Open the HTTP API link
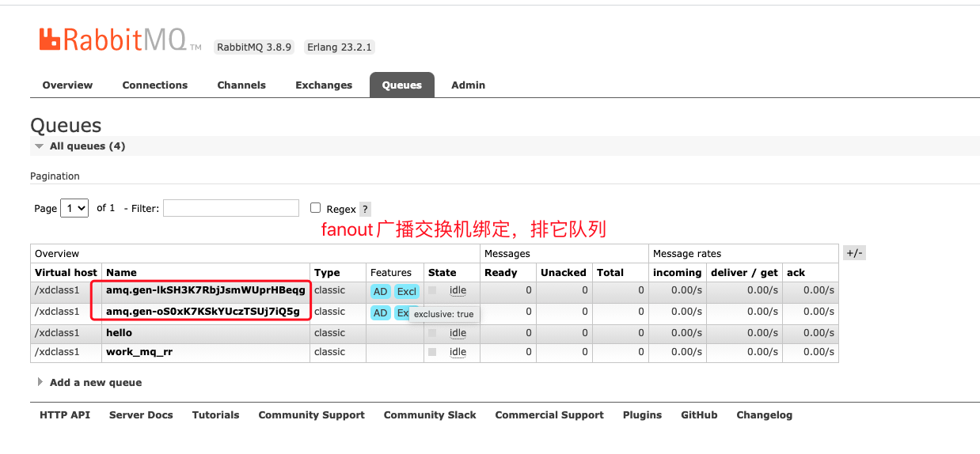The image size is (980, 454). point(65,414)
